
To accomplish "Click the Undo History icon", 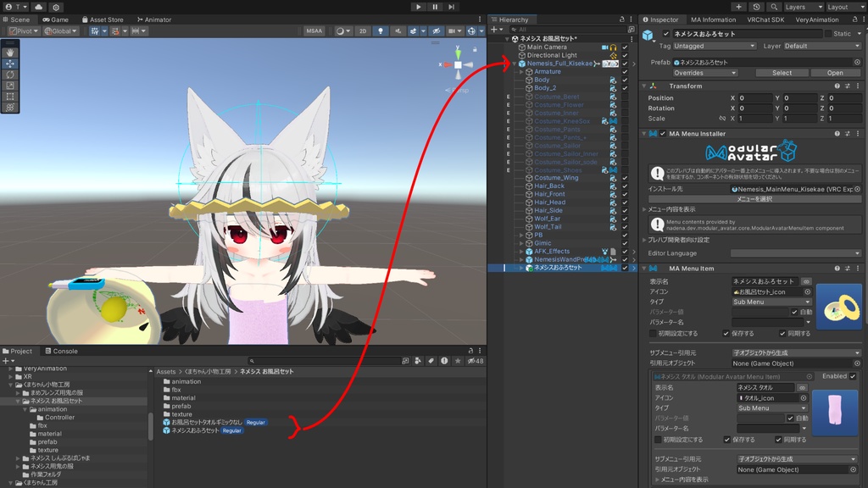I will point(757,7).
